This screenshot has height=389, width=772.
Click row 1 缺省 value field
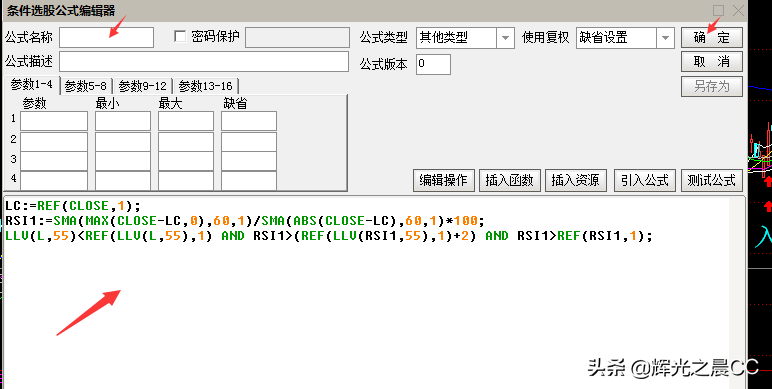[x=249, y=121]
